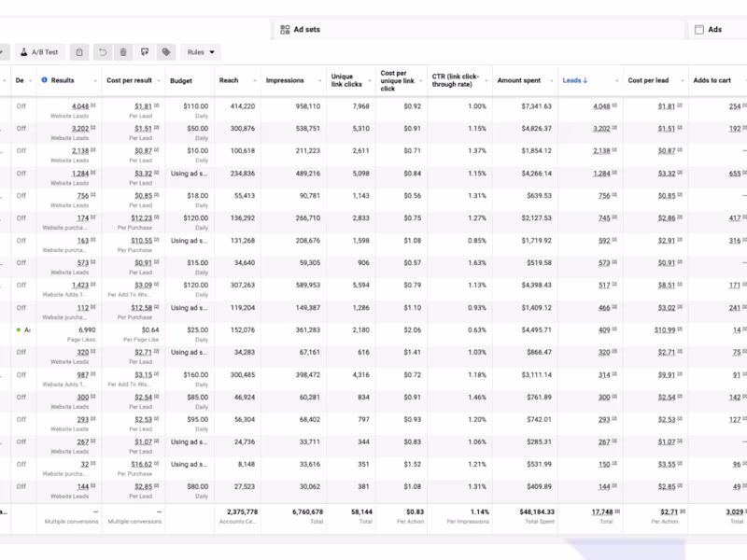Click small icon beside 4,048 in Results column
Image resolution: width=747 pixels, height=560 pixels.
pyautogui.click(x=93, y=105)
